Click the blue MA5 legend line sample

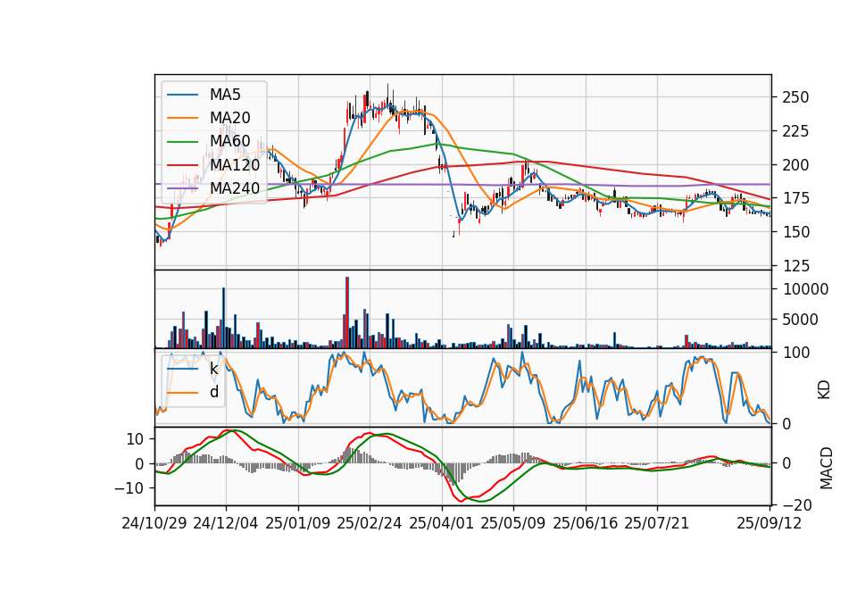tap(182, 95)
